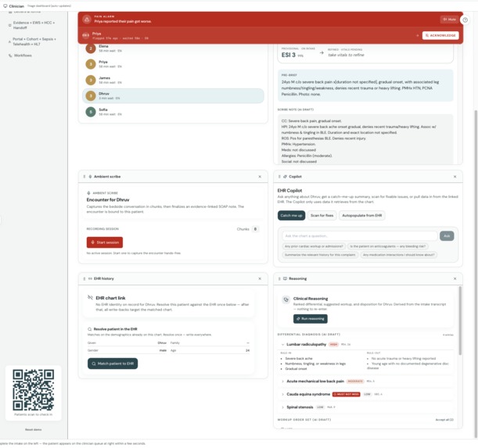478x448 pixels.
Task: Click the ESI badge beside Priya in alarm banner
Action: pyautogui.click(x=85, y=35)
